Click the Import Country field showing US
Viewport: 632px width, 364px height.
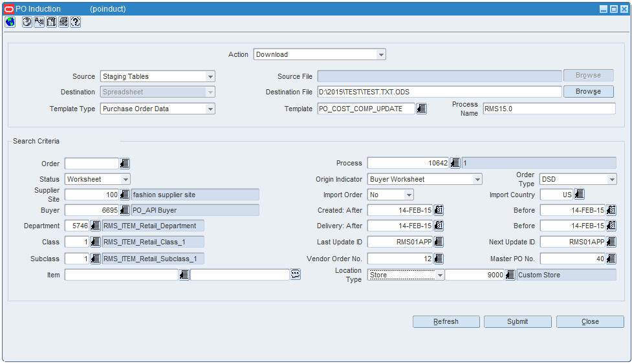pos(556,195)
